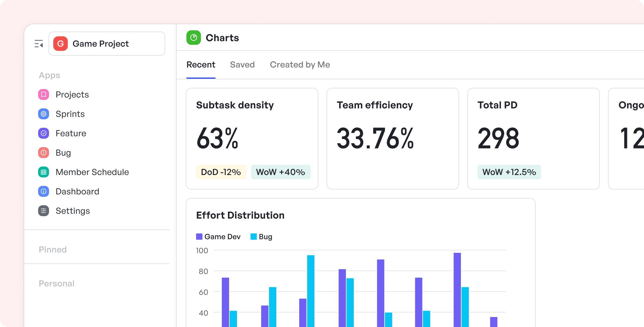
Task: Expand the Personal section
Action: click(x=57, y=283)
